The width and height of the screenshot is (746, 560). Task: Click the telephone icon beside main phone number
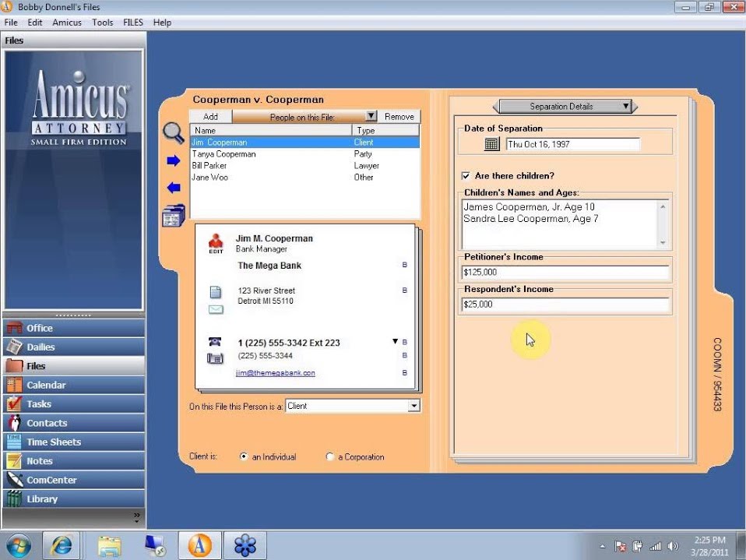pyautogui.click(x=215, y=342)
